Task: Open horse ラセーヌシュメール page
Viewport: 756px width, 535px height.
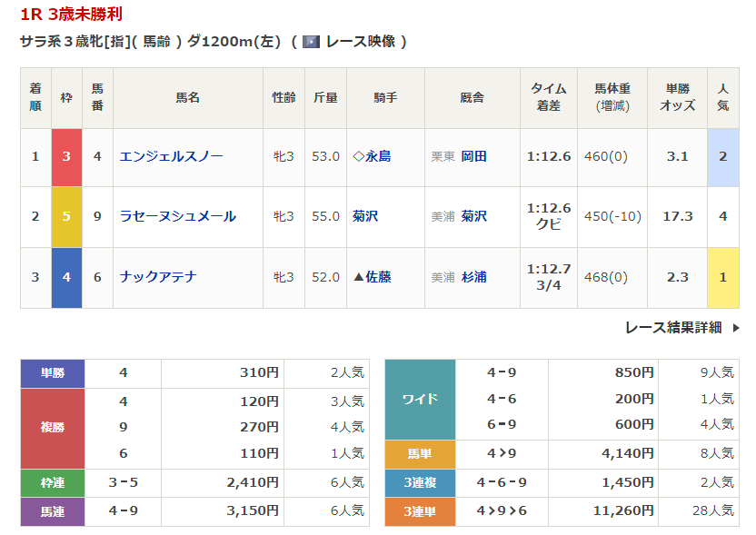Action: [x=177, y=216]
